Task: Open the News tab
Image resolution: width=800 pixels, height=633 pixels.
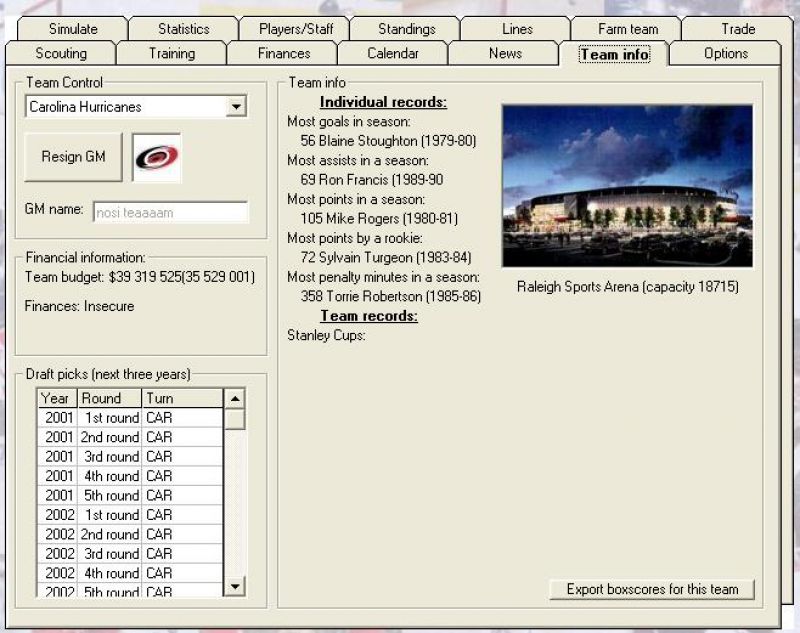Action: [505, 54]
